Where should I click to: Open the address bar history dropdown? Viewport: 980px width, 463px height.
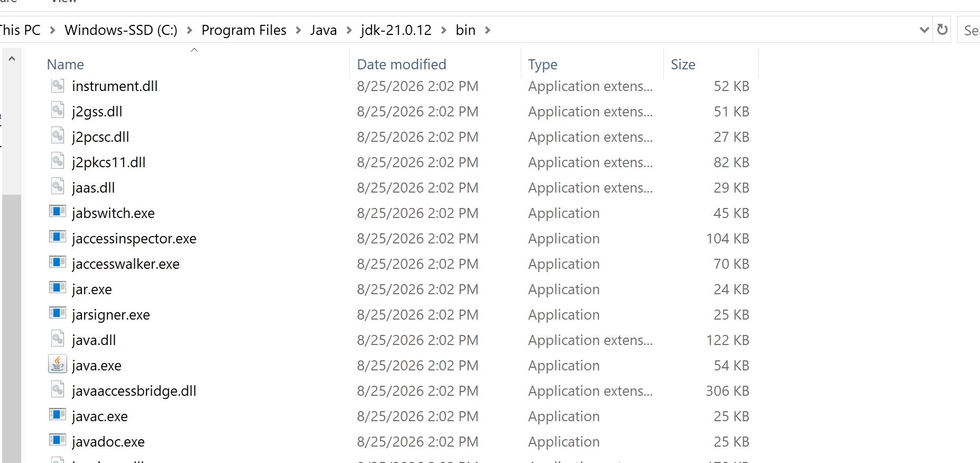click(x=924, y=30)
